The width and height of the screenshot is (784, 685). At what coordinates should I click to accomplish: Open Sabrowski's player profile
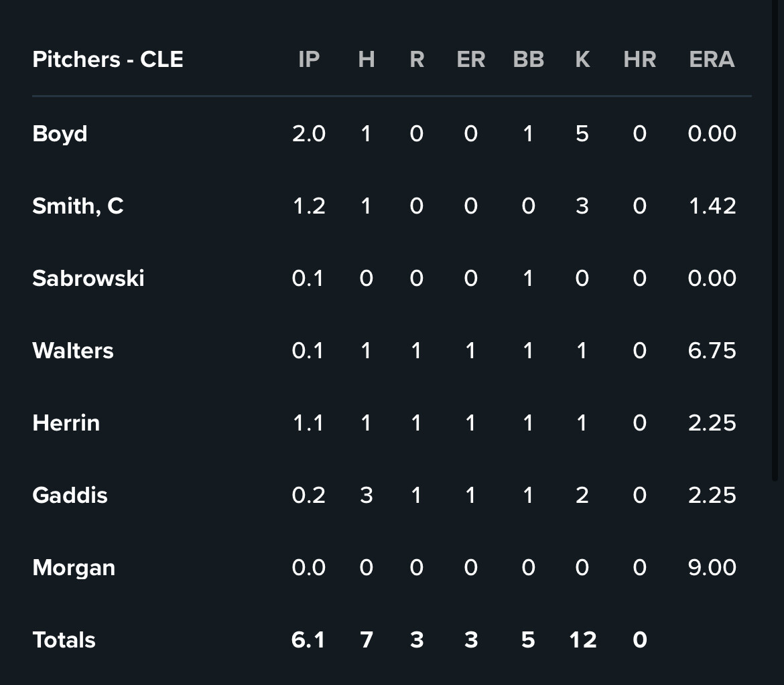(x=88, y=279)
